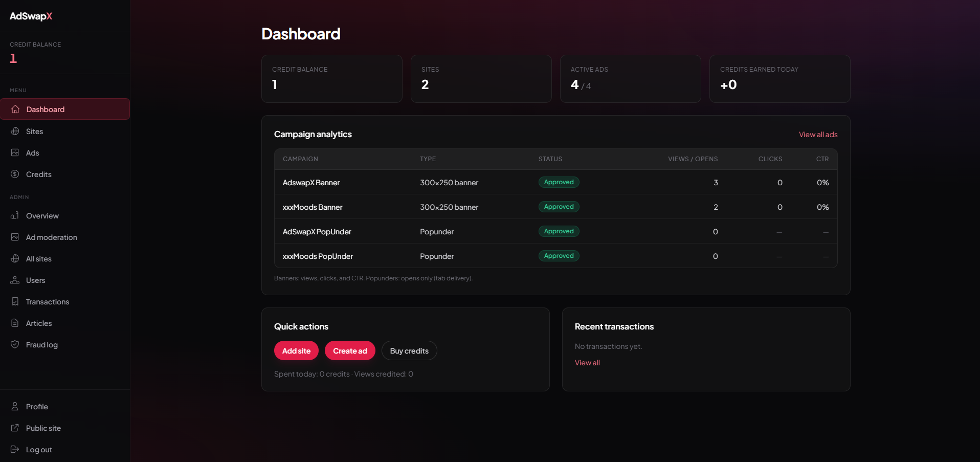The width and height of the screenshot is (980, 462).
Task: Select the xxxMoods PopUnder campaign name
Action: (x=318, y=256)
